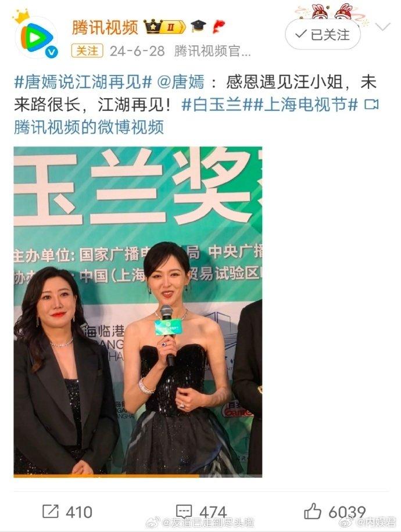This screenshot has height=532, width=401.
Task: Open the #上海电视节# hashtag
Action: tap(304, 105)
